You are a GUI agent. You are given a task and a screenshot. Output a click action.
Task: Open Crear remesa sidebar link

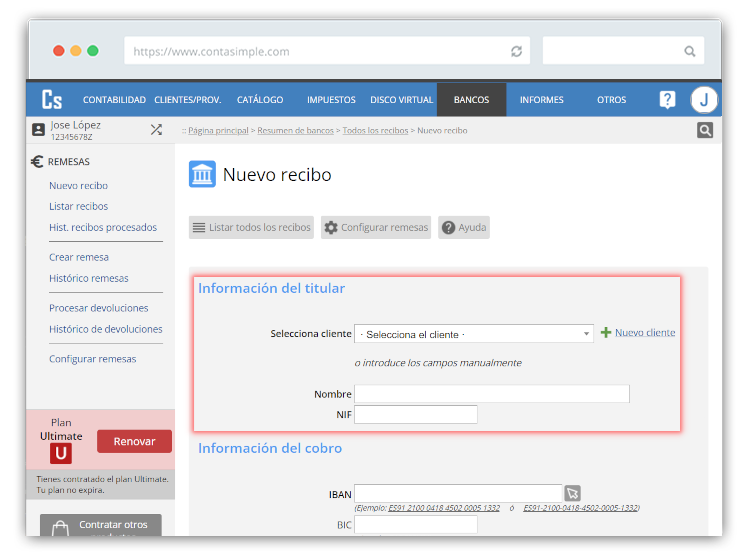[79, 257]
